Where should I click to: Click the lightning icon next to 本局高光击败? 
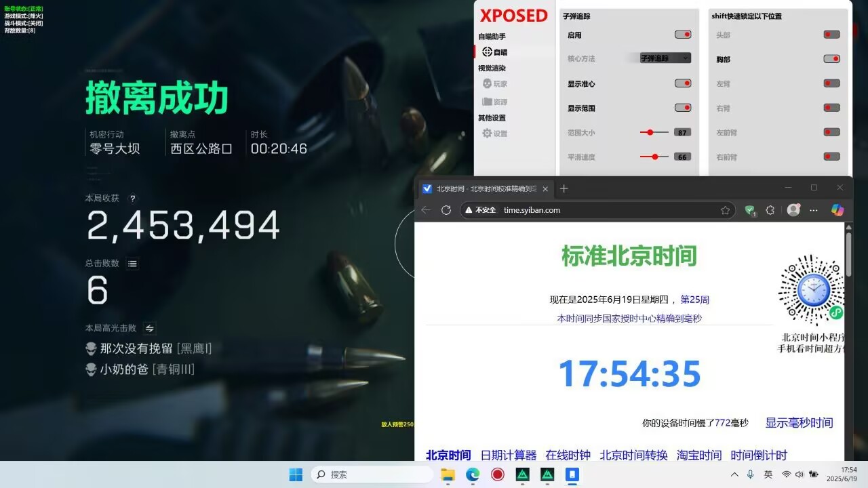[149, 327]
